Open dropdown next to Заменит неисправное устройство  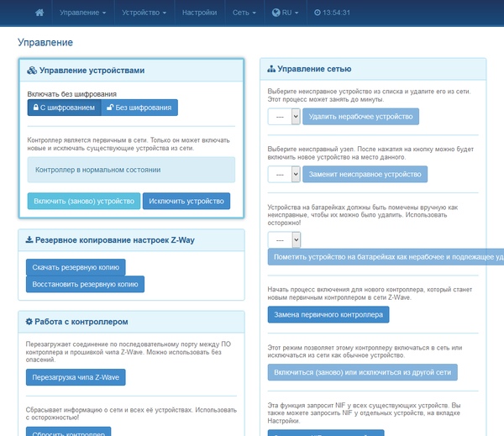point(284,174)
